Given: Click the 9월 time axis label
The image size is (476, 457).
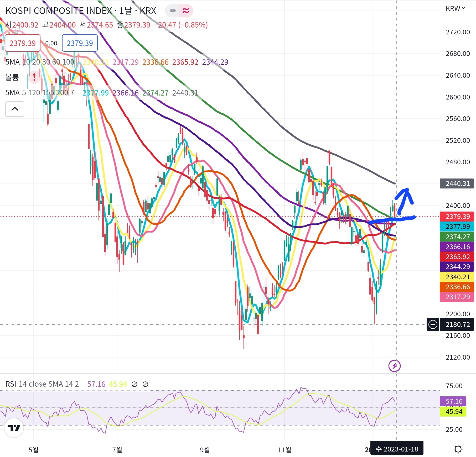Looking at the screenshot, I should click(x=205, y=450).
